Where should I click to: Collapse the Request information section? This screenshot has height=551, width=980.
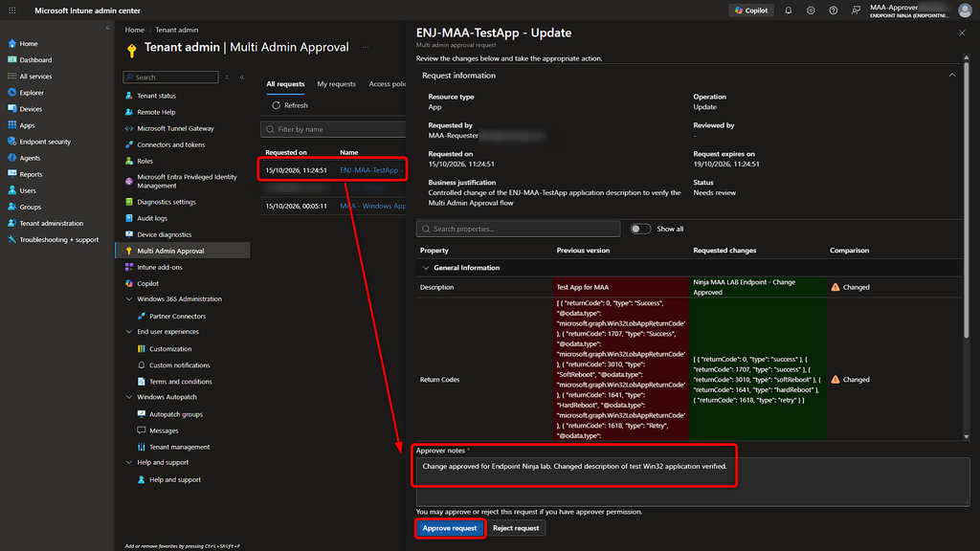coord(952,75)
